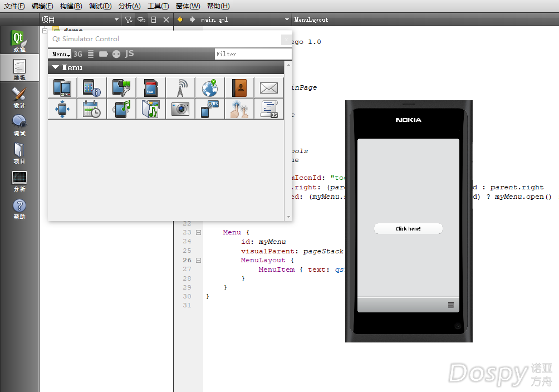
Task: Click scroll up arrow in Simulator Control
Action: [x=288, y=65]
